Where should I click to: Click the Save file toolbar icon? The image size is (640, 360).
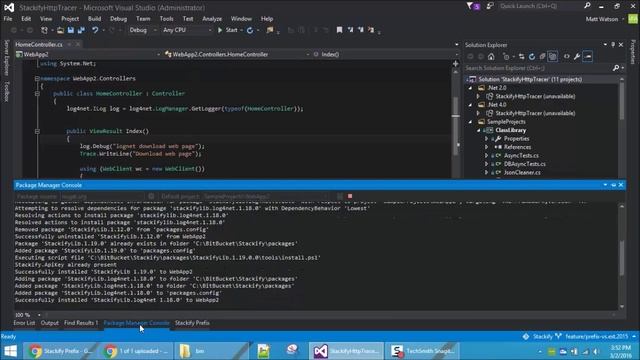point(71,30)
